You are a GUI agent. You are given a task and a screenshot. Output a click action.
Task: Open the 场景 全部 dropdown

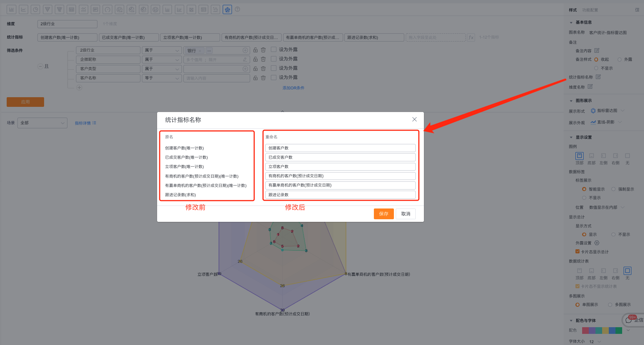[x=42, y=123]
